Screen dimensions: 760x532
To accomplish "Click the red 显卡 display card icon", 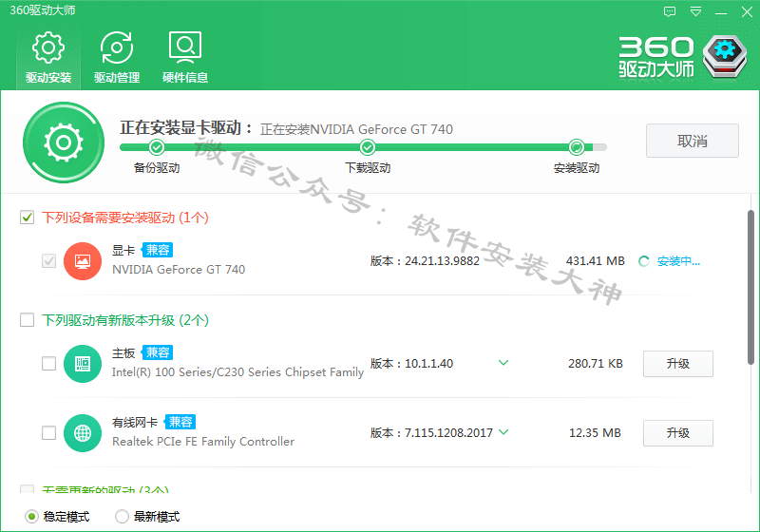I will (x=83, y=261).
